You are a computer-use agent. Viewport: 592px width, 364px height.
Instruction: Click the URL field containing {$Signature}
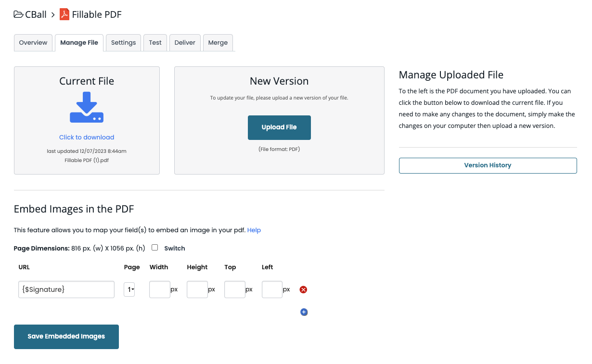coord(66,289)
